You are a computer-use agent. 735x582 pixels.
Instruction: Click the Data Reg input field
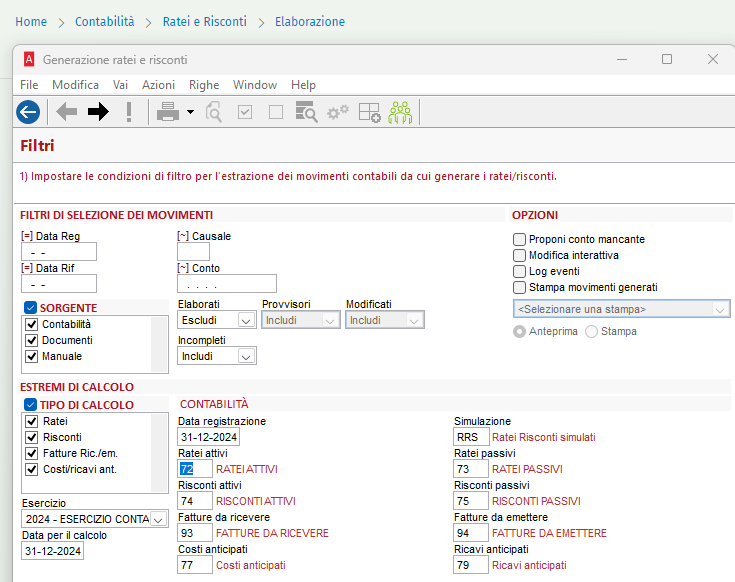(x=59, y=252)
